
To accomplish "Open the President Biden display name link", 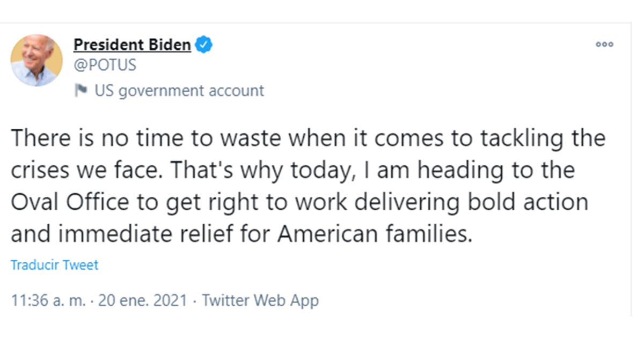I will (132, 45).
